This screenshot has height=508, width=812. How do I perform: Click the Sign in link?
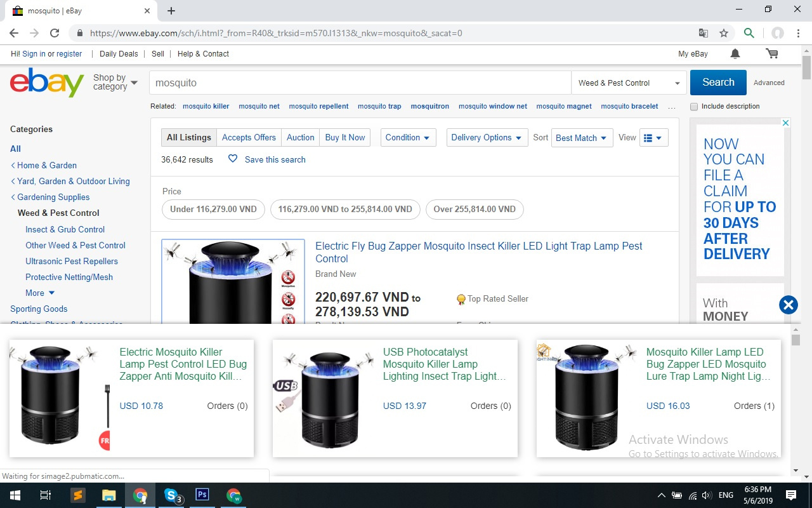[34, 54]
